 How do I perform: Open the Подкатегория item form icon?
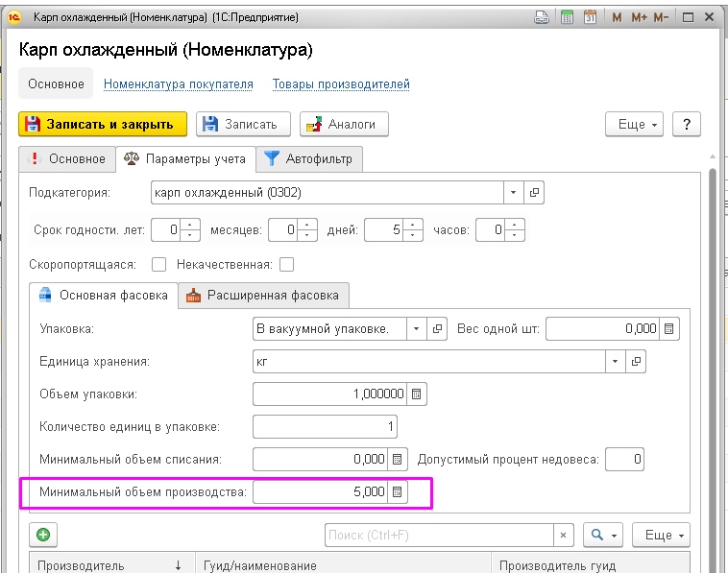coord(534,193)
